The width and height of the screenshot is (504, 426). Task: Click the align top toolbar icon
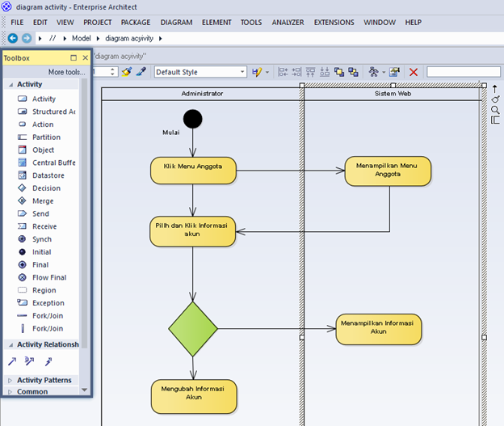tap(310, 72)
